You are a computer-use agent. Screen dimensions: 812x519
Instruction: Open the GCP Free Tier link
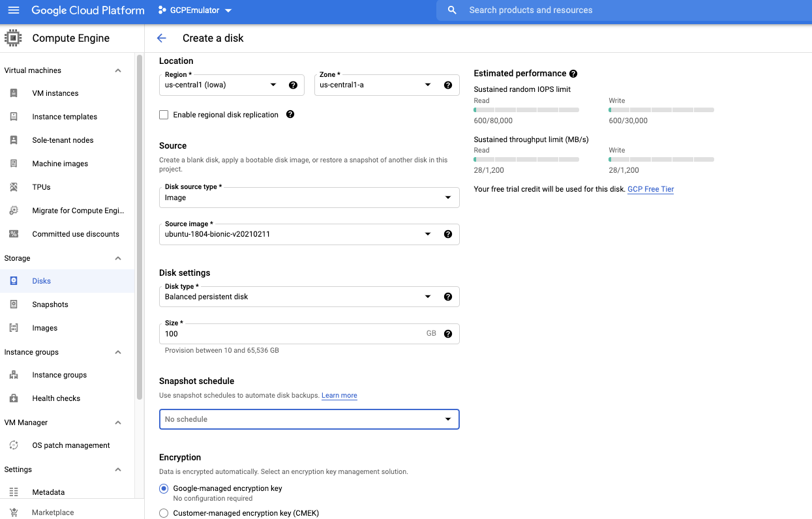pos(650,189)
